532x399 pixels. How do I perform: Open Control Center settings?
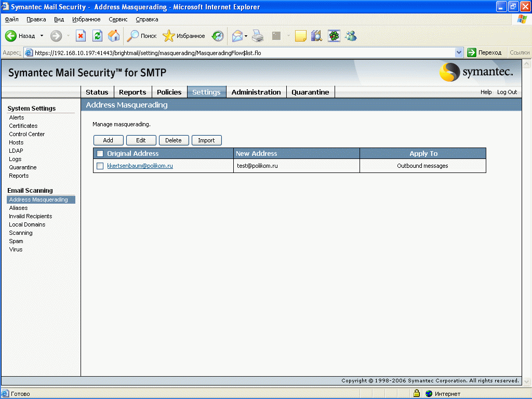tap(27, 134)
